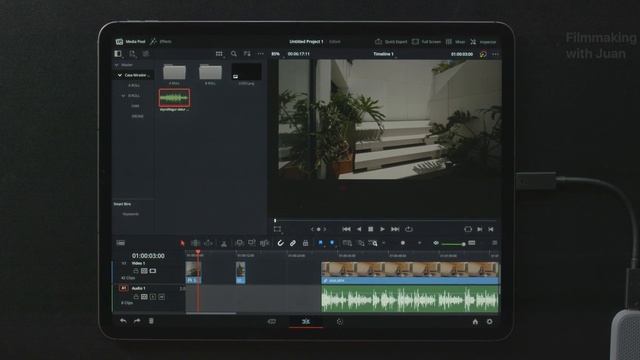The height and width of the screenshot is (360, 640).
Task: Click the A1 track destination button
Action: [123, 288]
